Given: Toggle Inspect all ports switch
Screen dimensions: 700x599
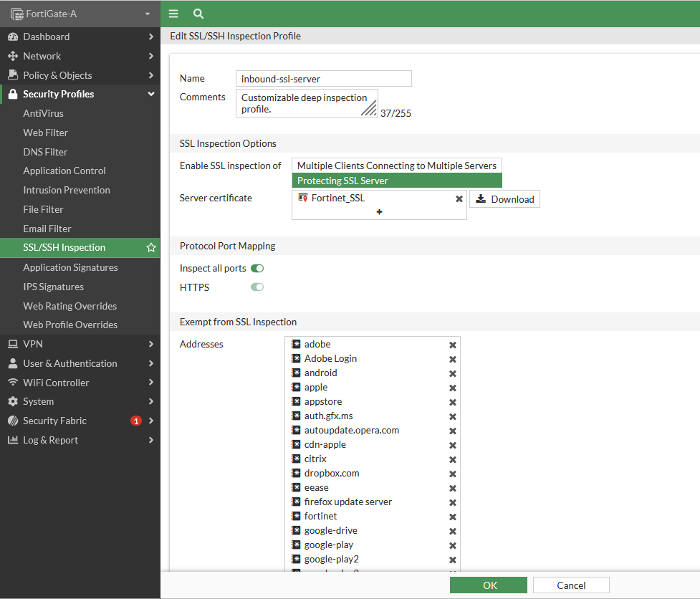Looking at the screenshot, I should pyautogui.click(x=257, y=269).
